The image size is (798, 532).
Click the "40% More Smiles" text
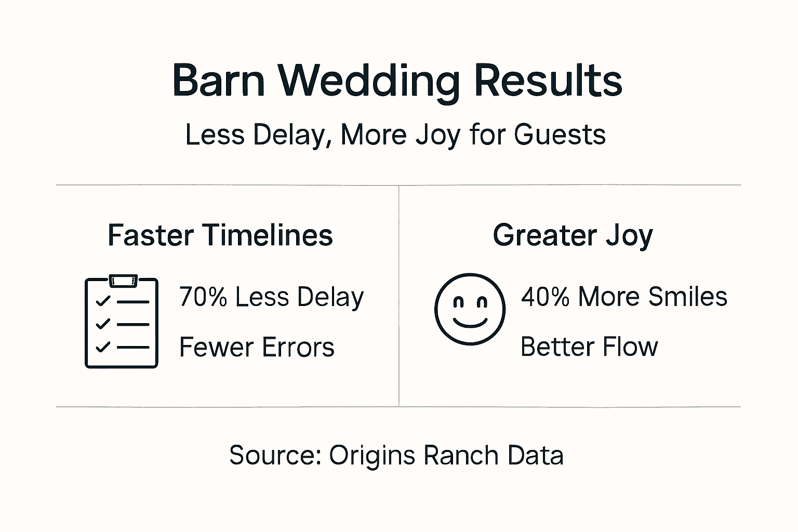pyautogui.click(x=624, y=297)
